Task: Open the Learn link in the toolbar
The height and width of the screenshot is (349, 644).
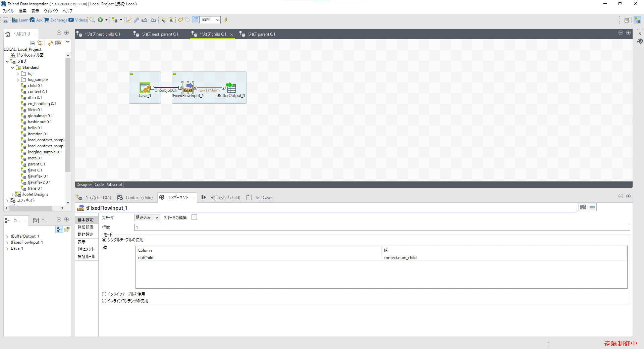Action: click(23, 20)
